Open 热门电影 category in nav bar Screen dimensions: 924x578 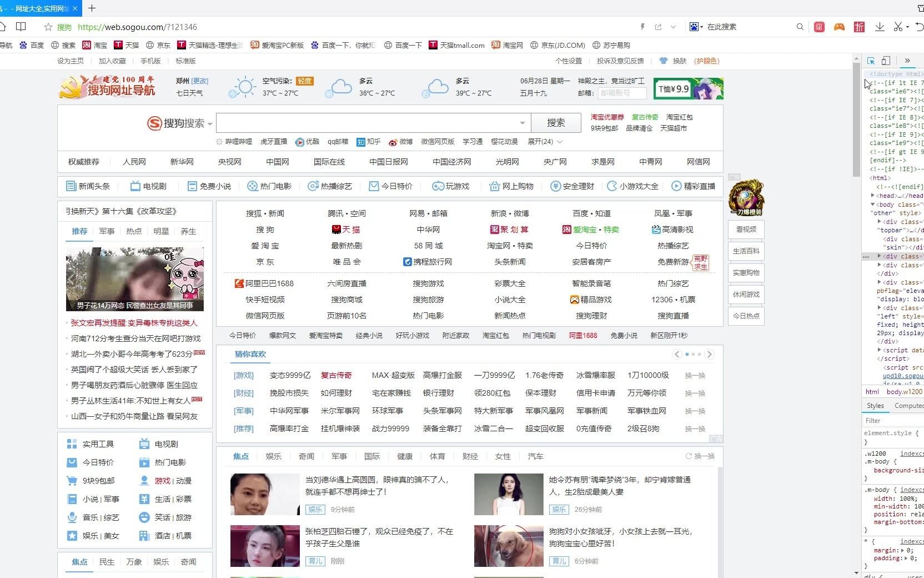269,186
